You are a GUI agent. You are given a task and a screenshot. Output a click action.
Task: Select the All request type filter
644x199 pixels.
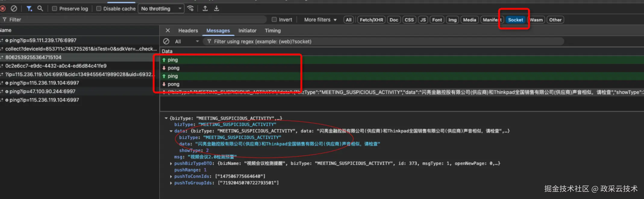click(x=349, y=20)
